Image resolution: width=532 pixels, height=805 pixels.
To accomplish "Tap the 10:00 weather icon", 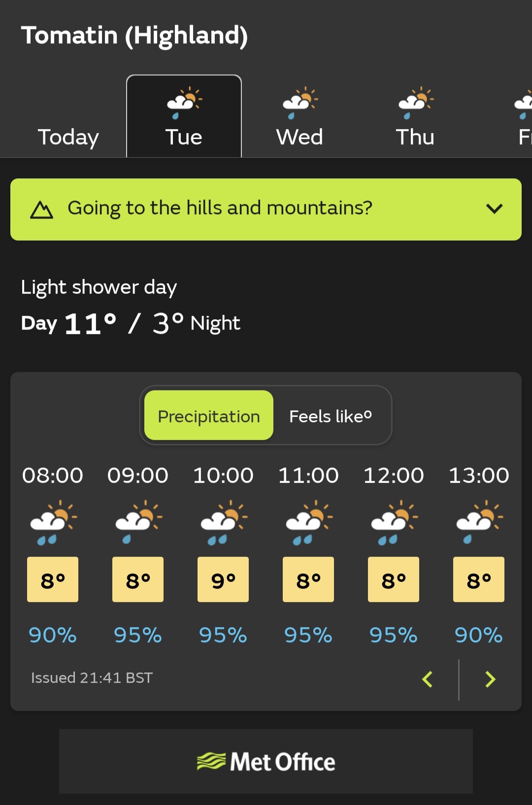I will coord(224,522).
